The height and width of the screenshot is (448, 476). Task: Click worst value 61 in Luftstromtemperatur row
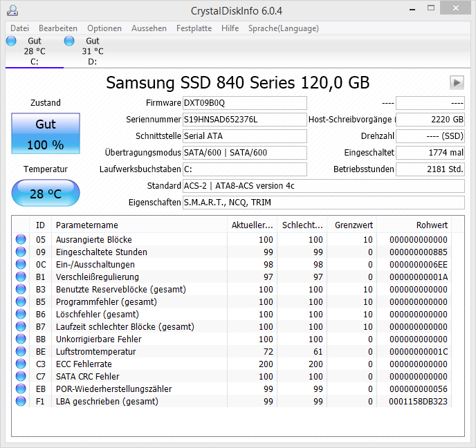coord(318,351)
